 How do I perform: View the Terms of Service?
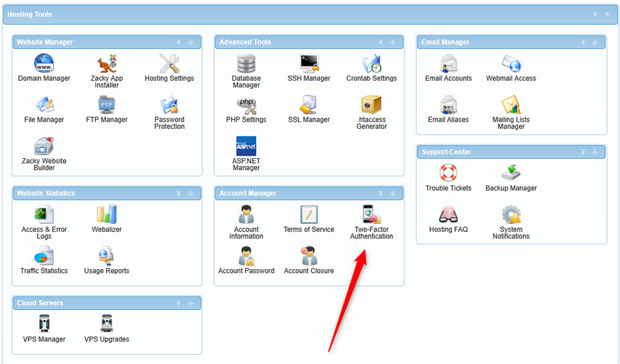309,218
